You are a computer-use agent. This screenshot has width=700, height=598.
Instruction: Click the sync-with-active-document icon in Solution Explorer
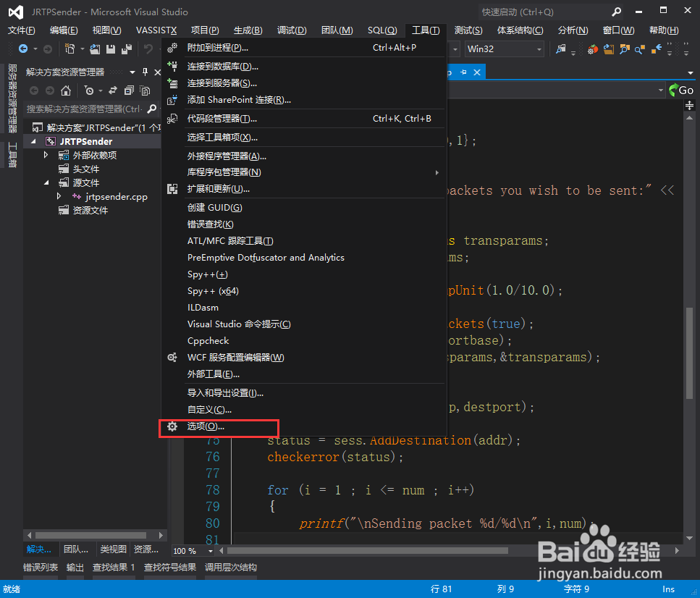coord(113,90)
